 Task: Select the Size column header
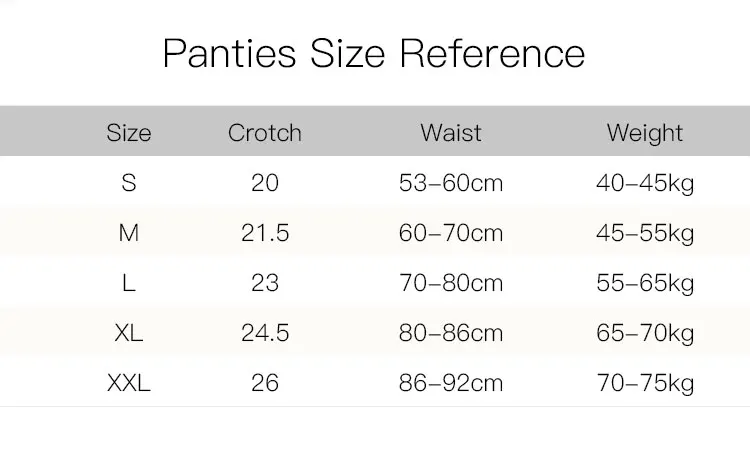[x=129, y=133]
